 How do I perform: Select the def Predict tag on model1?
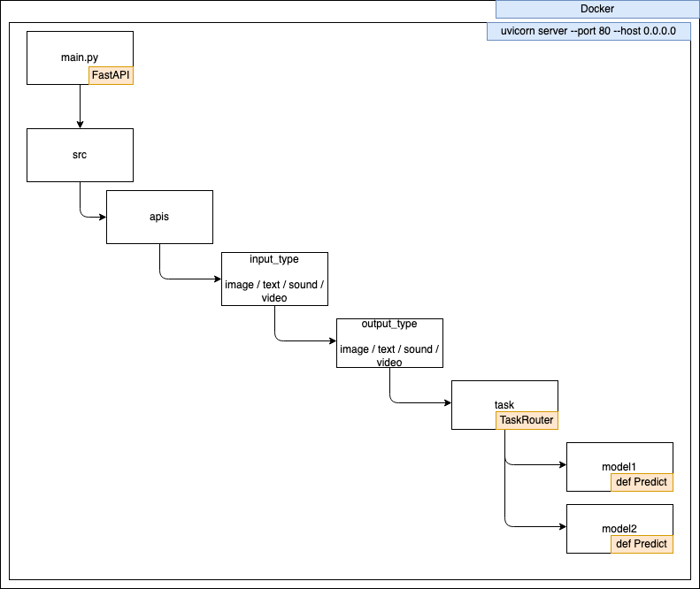[642, 482]
